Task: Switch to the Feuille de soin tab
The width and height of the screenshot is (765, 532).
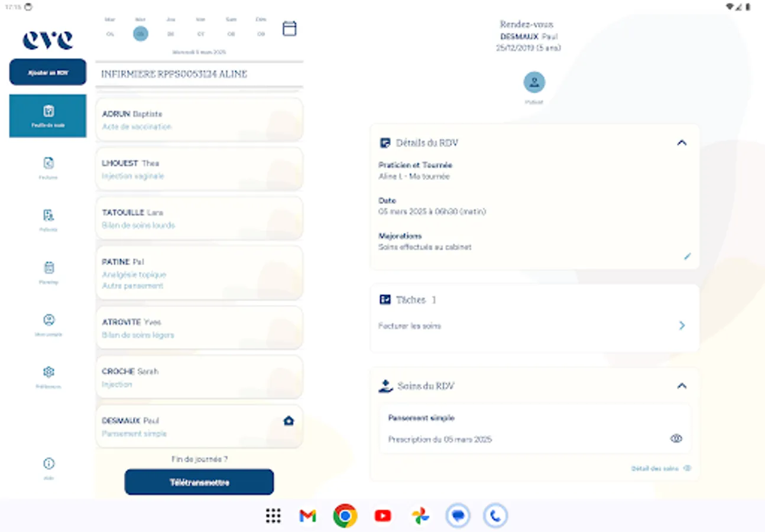Action: pyautogui.click(x=48, y=116)
